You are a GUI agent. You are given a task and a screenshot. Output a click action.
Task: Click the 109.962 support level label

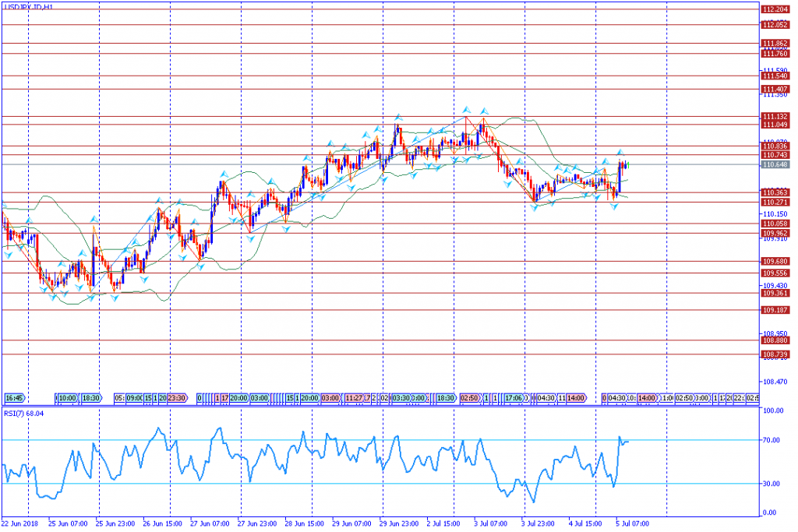point(774,233)
